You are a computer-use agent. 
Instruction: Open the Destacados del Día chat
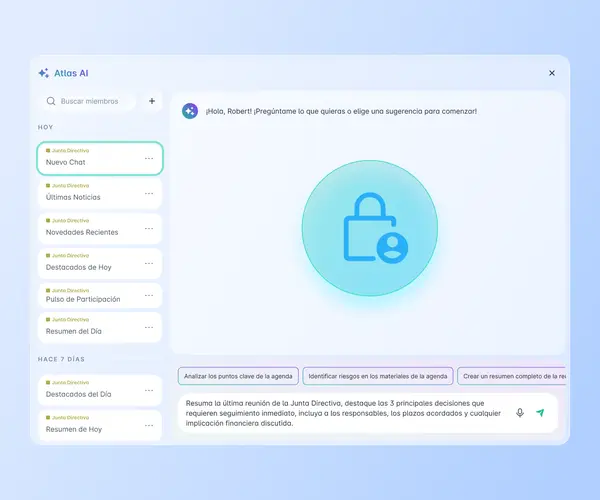coord(100,391)
